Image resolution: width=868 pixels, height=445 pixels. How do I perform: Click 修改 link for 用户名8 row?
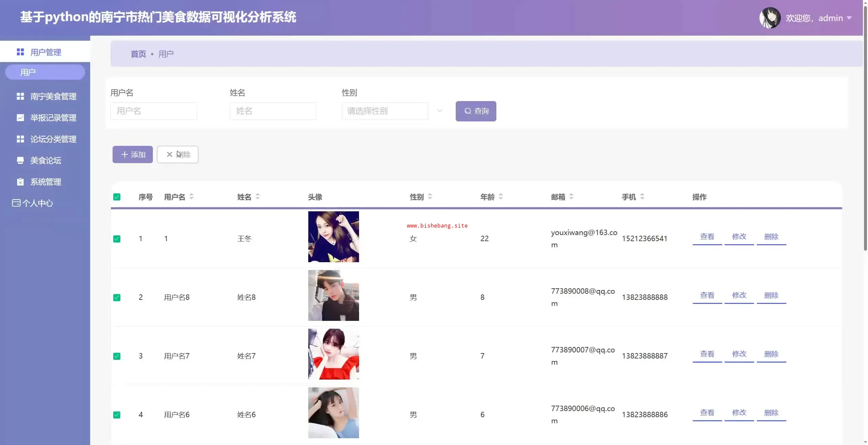[739, 295]
